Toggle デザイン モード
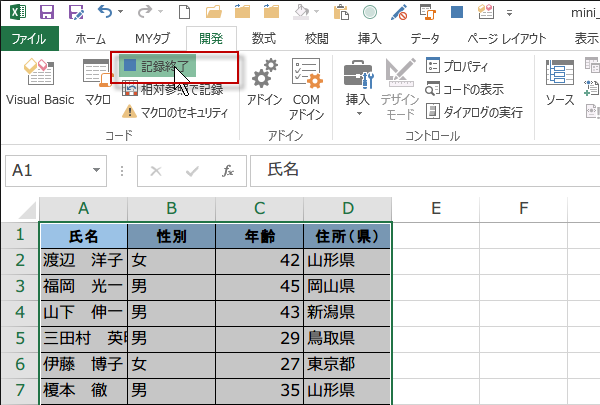 400,89
